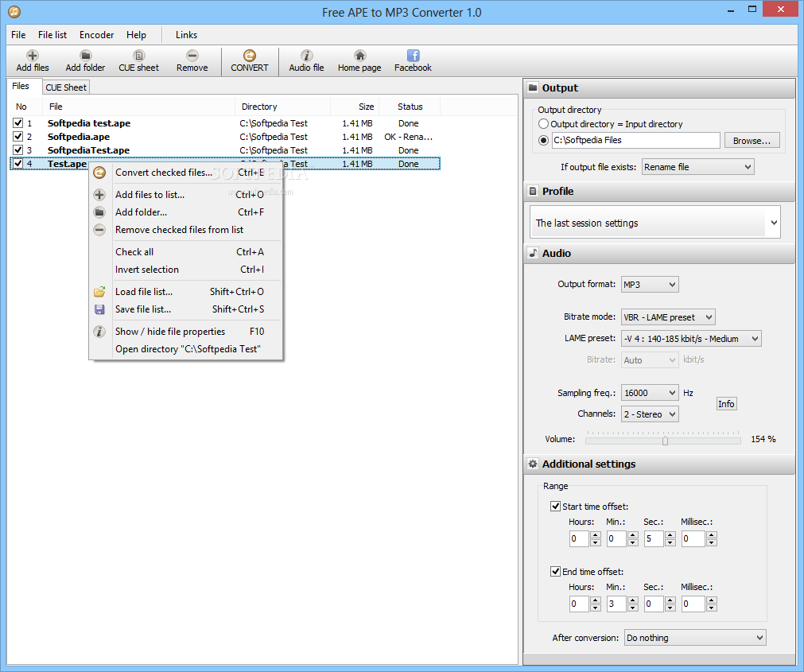The height and width of the screenshot is (672, 804).
Task: Click the Add folder toolbar icon
Action: (x=86, y=56)
